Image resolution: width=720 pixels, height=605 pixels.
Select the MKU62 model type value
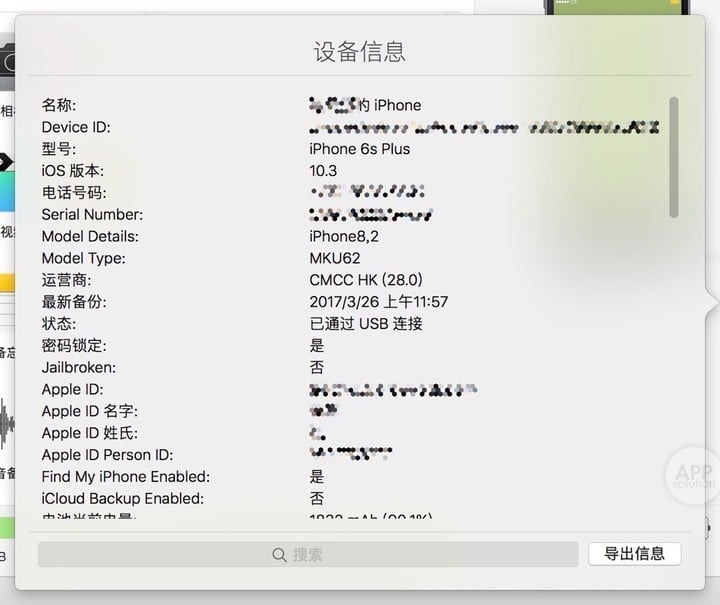[335, 258]
